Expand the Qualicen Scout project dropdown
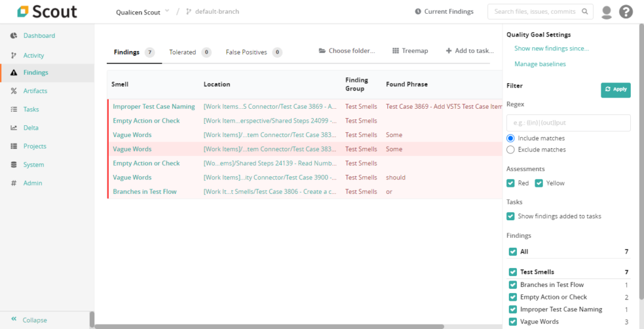Image resolution: width=644 pixels, height=329 pixels. 167,11
